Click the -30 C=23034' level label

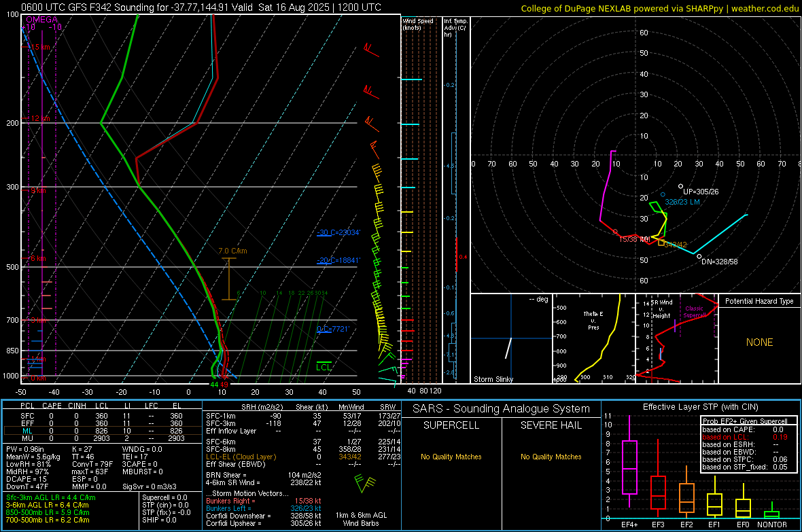(338, 233)
